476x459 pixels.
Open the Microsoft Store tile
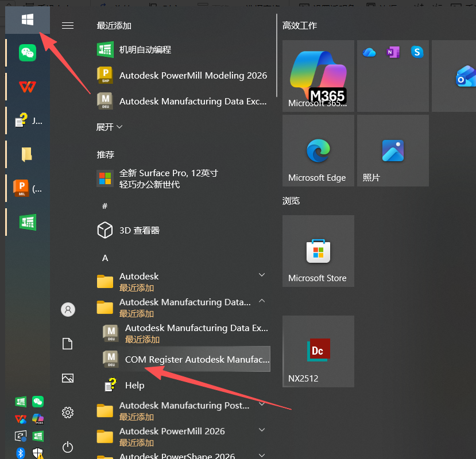tap(318, 251)
